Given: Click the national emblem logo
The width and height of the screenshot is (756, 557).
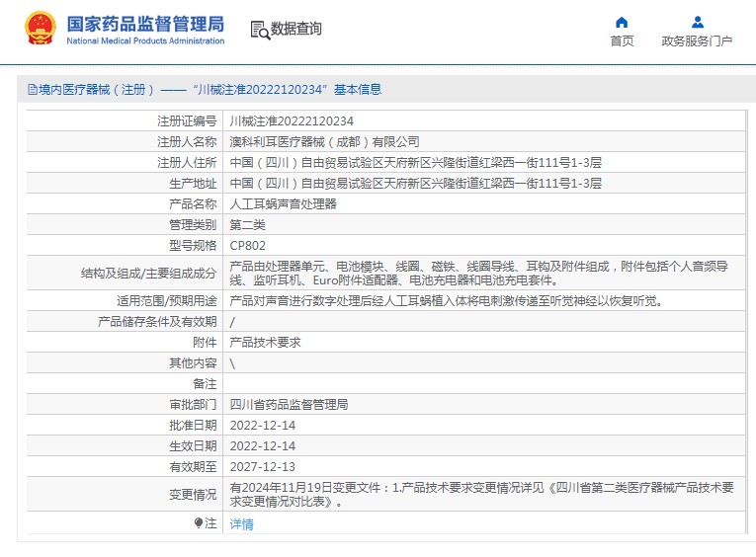Looking at the screenshot, I should click(x=40, y=29).
